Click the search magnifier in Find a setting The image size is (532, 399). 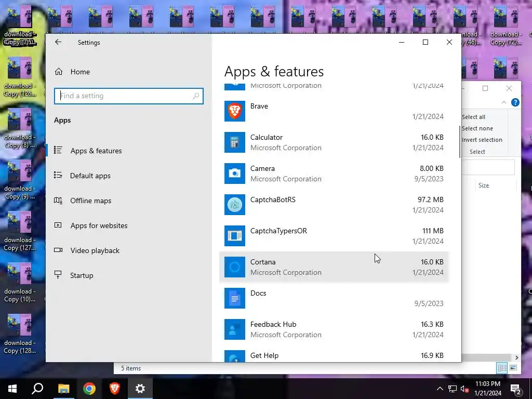(x=196, y=96)
